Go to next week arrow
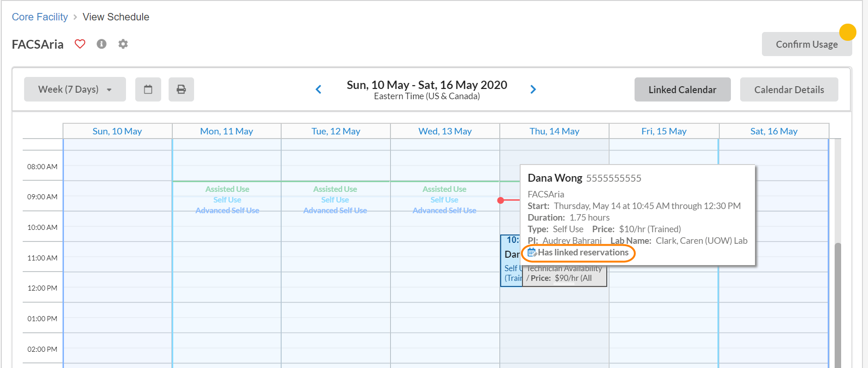The image size is (868, 368). click(x=533, y=89)
